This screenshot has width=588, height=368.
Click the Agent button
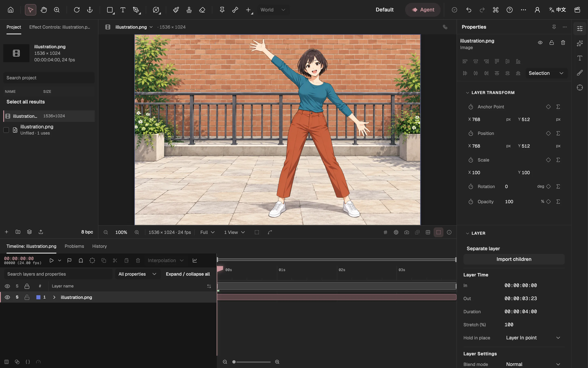423,10
